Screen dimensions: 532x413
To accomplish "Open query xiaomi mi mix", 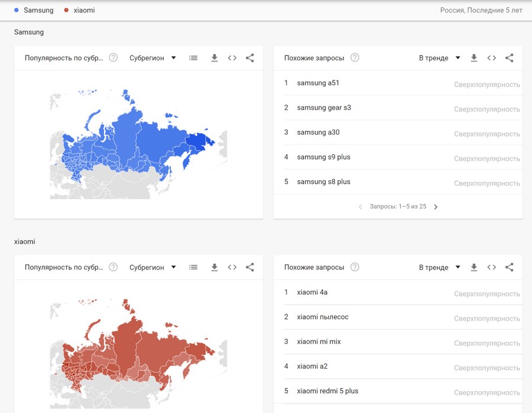I will 319,342.
